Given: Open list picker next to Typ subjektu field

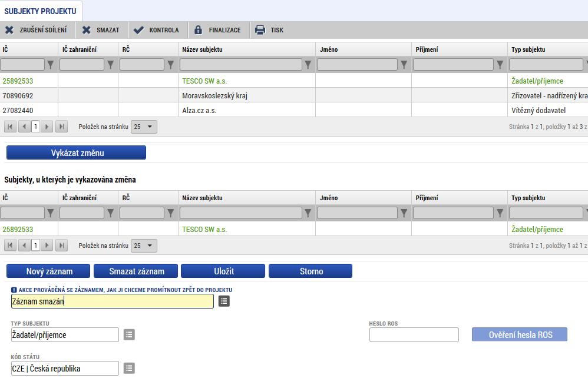Looking at the screenshot, I should point(129,335).
